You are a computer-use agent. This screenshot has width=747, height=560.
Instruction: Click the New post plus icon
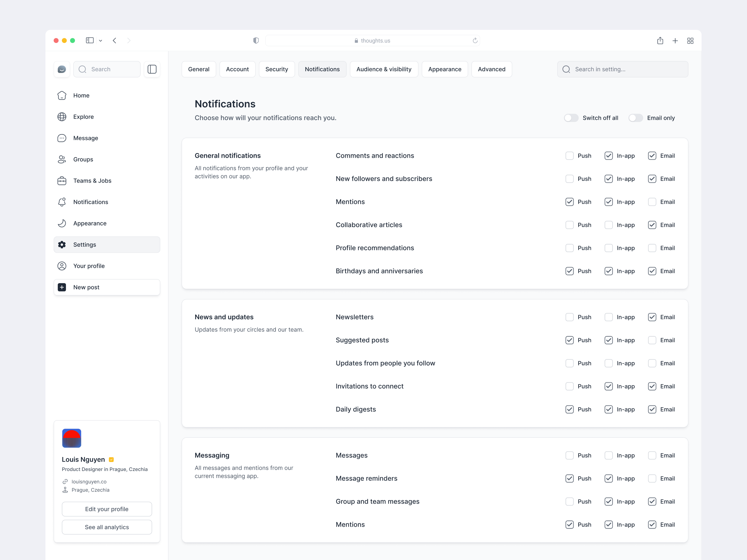(62, 287)
